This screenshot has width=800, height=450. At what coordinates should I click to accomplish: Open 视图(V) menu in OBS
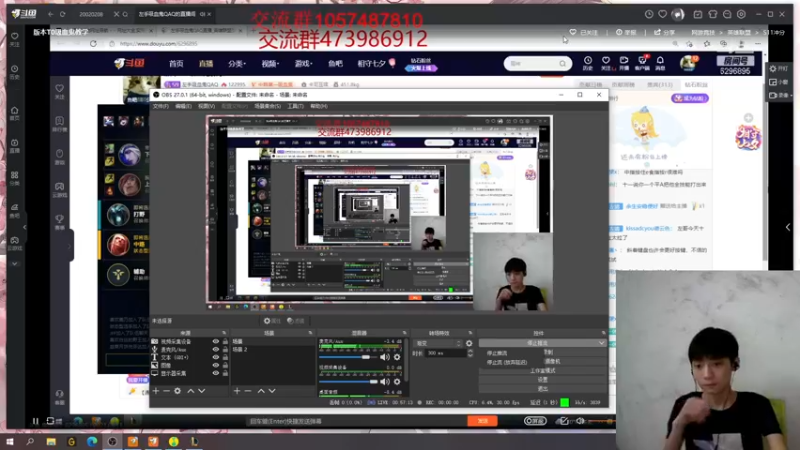click(206, 106)
